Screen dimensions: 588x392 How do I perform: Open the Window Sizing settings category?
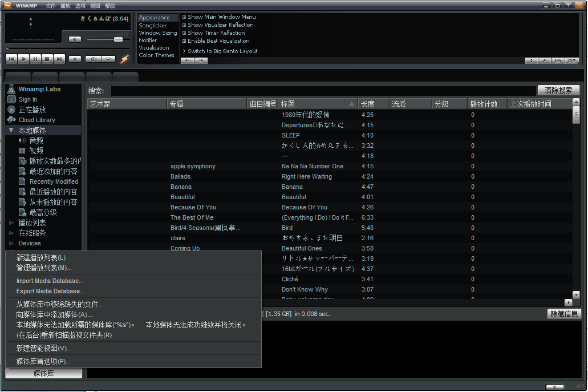(x=158, y=33)
